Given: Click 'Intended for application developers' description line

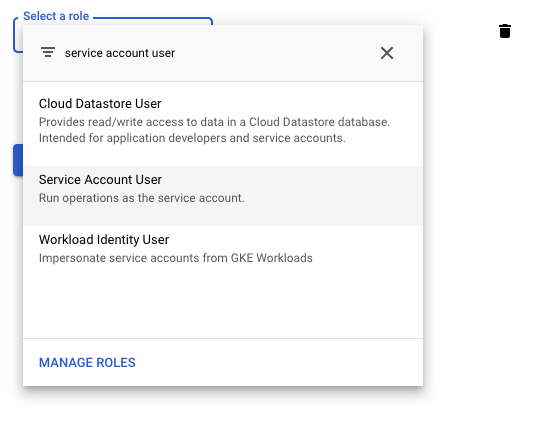Looking at the screenshot, I should [192, 138].
